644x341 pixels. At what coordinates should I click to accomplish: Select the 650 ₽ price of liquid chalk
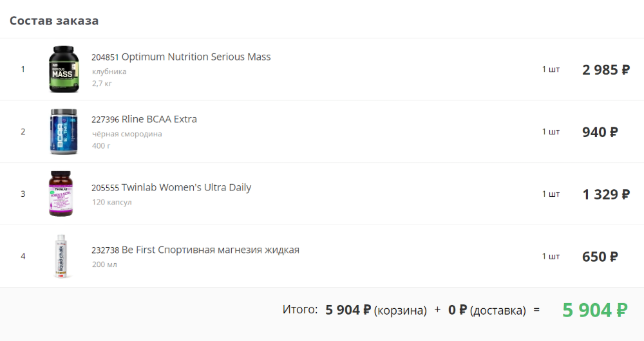600,257
